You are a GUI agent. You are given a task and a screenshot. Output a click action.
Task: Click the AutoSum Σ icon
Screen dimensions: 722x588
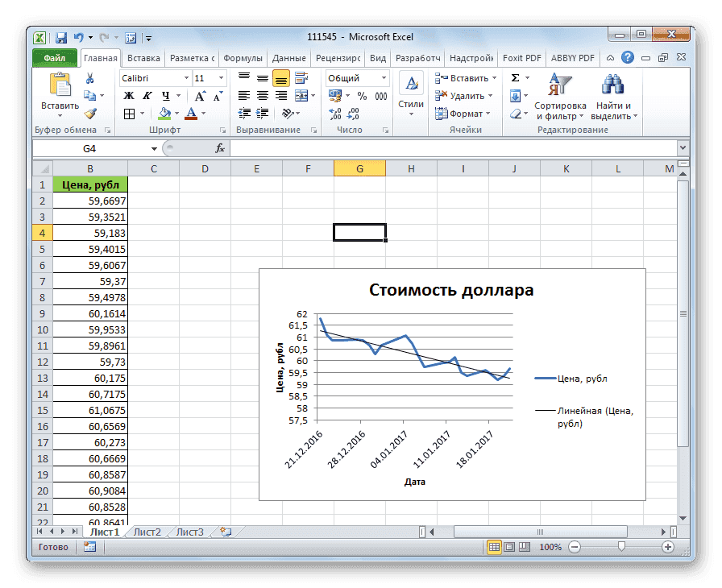[x=515, y=77]
